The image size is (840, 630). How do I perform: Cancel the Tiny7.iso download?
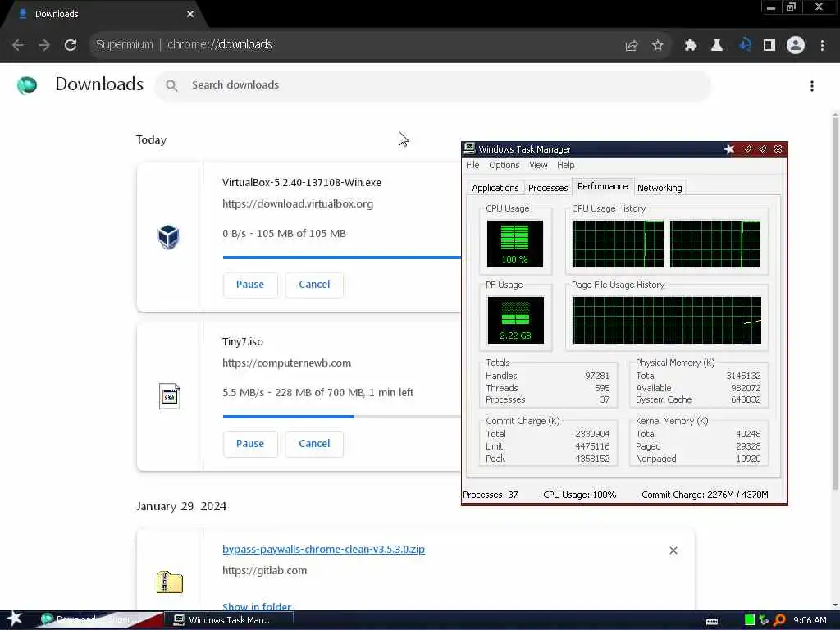[314, 444]
